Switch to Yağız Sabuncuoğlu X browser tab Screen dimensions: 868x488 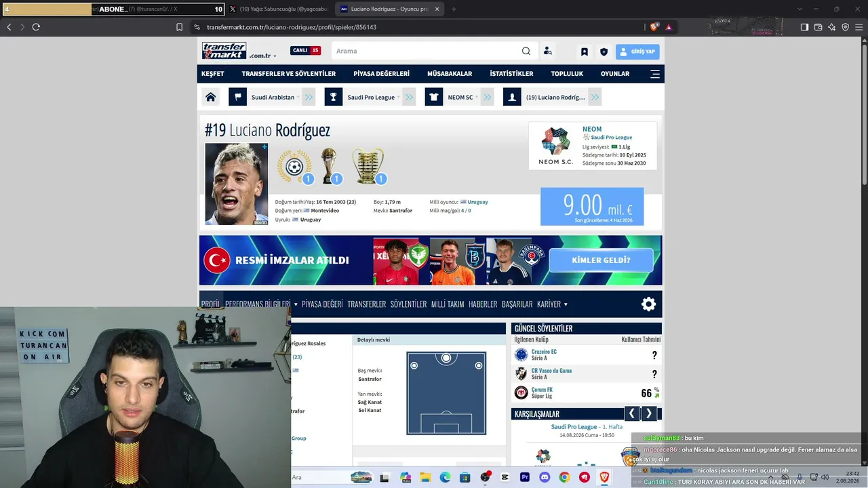click(278, 9)
